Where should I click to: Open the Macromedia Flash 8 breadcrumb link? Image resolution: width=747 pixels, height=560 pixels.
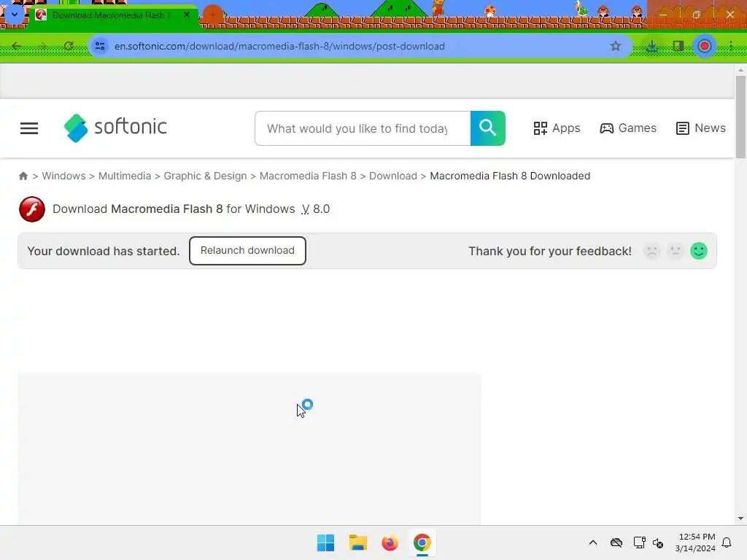[x=308, y=176]
